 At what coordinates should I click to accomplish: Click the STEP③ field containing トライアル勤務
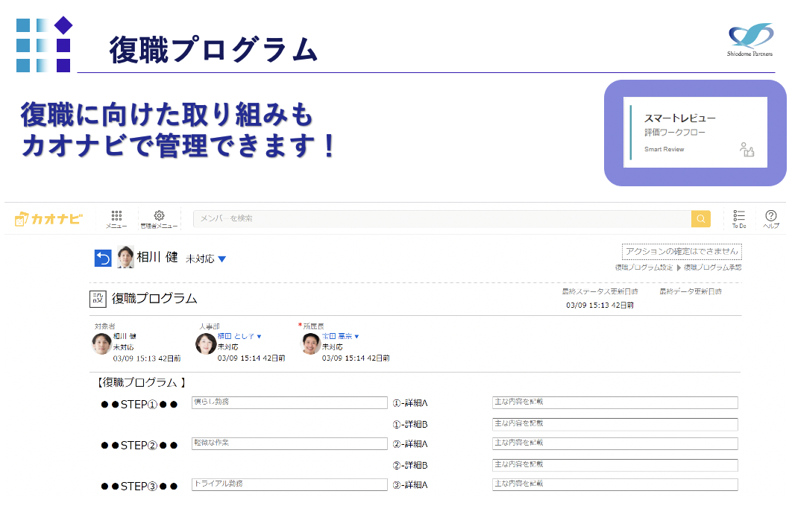point(289,484)
